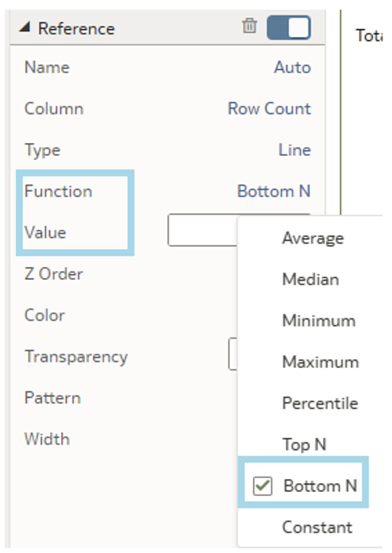
Task: Toggle the Reference switch off
Action: pos(288,27)
